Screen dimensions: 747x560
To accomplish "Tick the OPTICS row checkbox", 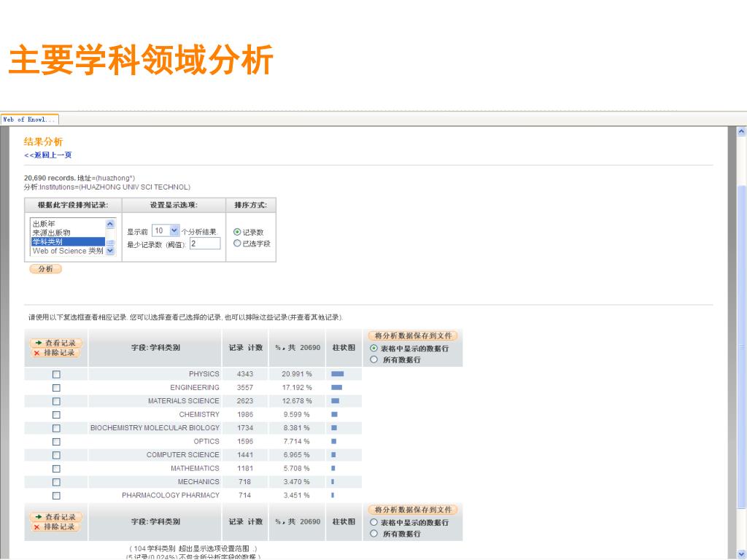I will (56, 442).
